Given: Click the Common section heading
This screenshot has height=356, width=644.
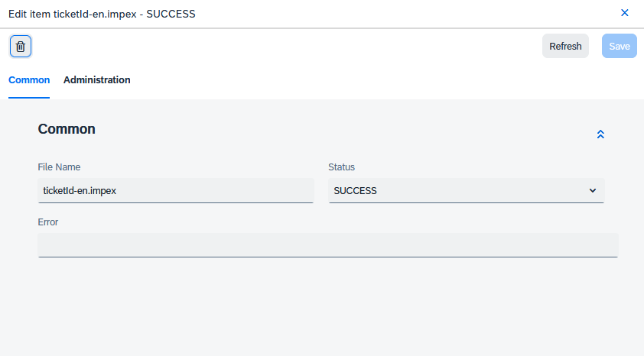Looking at the screenshot, I should [67, 129].
